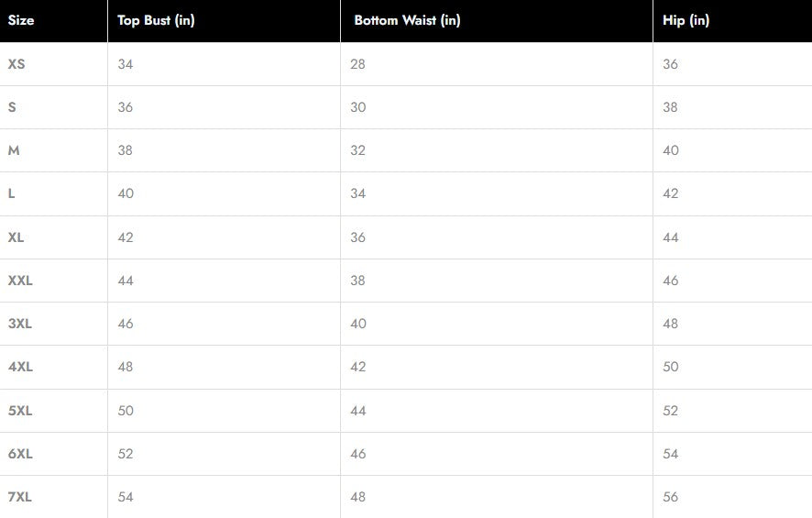Screen dimensions: 812x518
Task: Click the Top Bust (in) header
Action: (156, 20)
